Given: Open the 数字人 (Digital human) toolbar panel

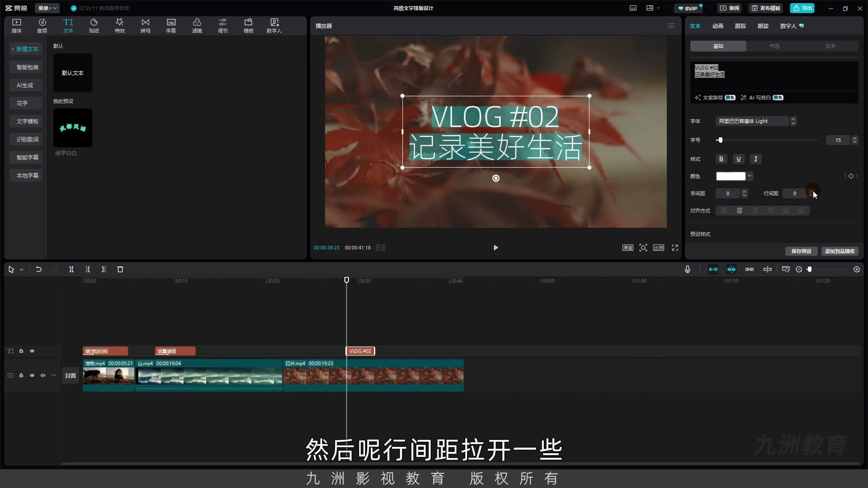Looking at the screenshot, I should [274, 26].
